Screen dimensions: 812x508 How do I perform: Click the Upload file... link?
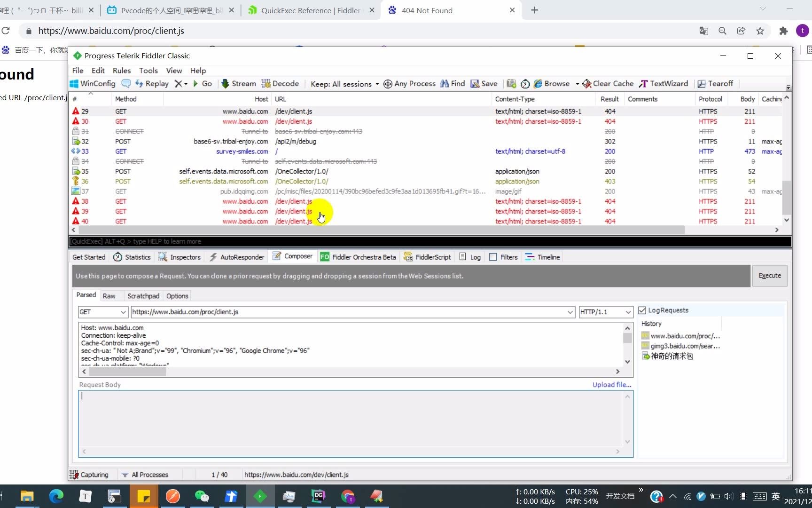612,385
